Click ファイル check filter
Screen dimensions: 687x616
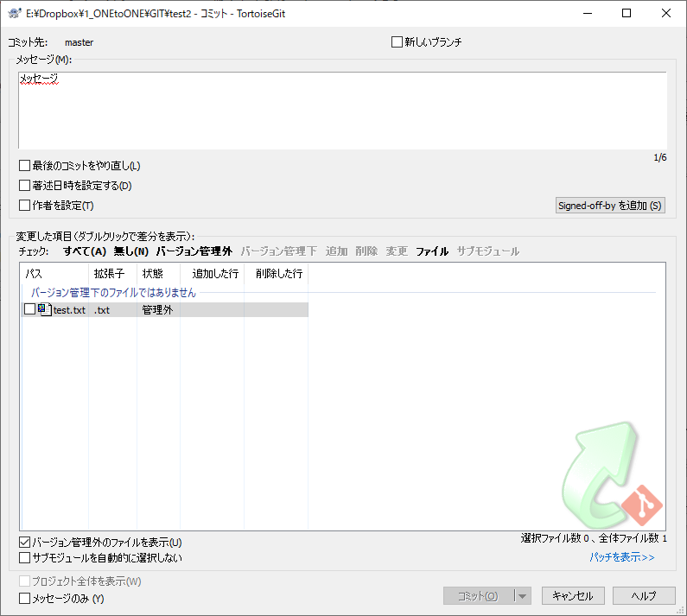[x=432, y=251]
